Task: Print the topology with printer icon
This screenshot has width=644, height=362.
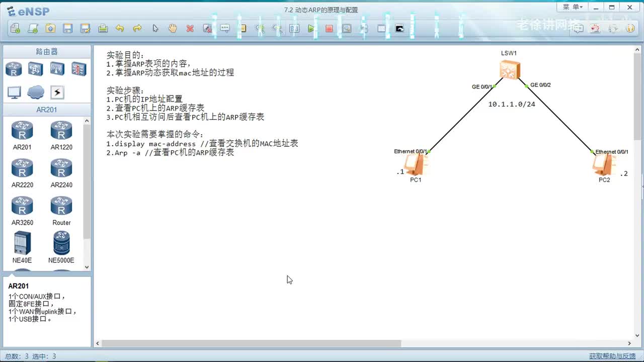Action: 103,29
